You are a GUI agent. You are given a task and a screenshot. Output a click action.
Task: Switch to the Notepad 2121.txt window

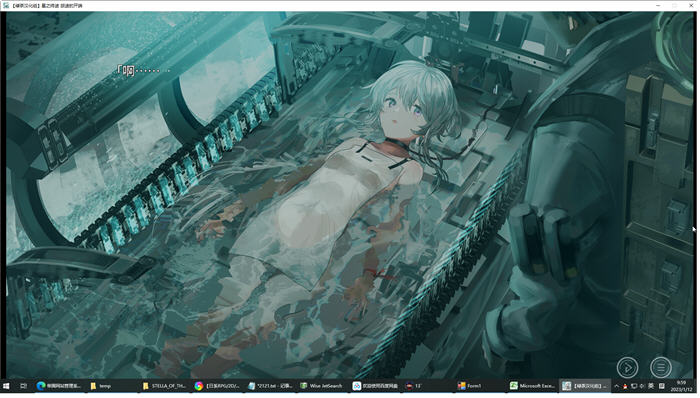coord(270,386)
